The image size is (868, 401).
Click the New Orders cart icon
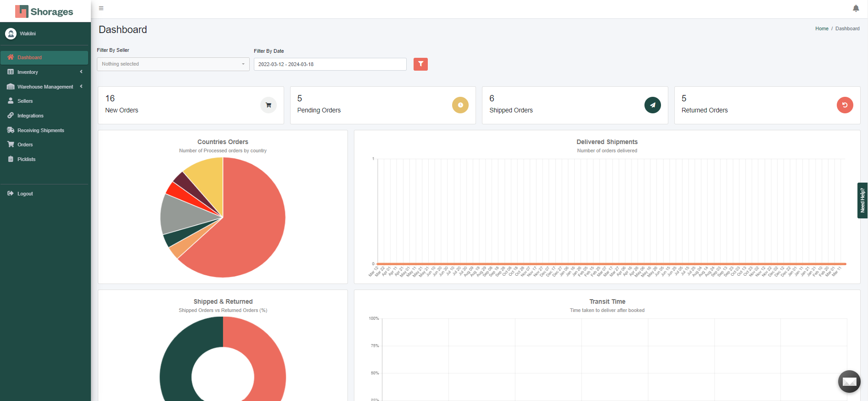tap(269, 105)
